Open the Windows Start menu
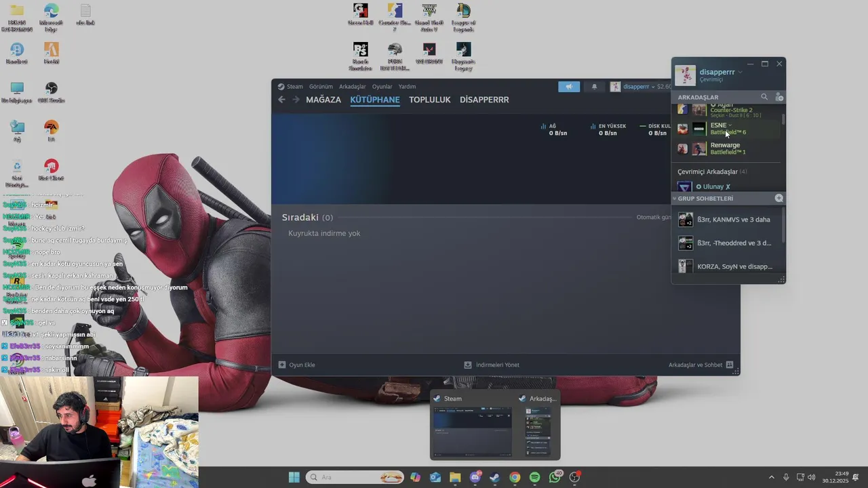 [x=294, y=477]
